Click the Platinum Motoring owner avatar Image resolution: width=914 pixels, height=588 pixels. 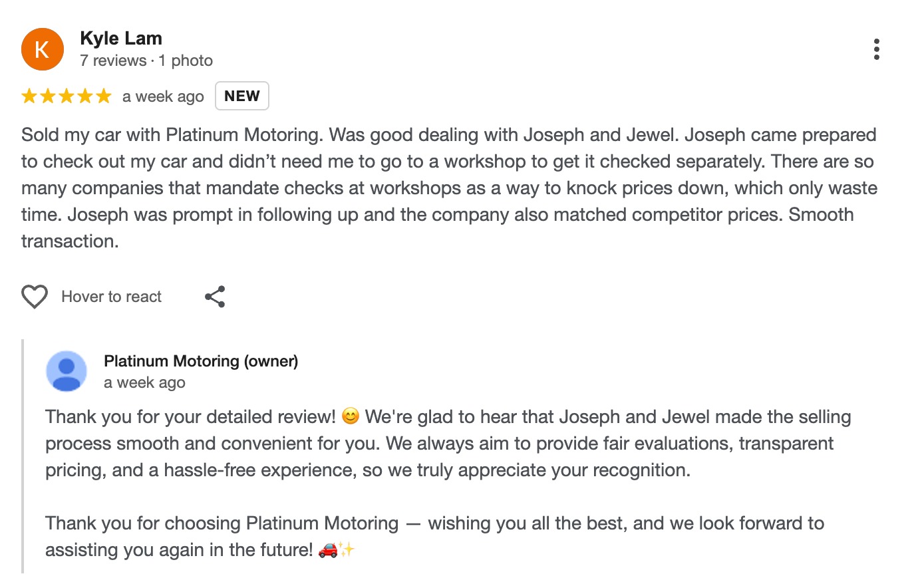67,371
